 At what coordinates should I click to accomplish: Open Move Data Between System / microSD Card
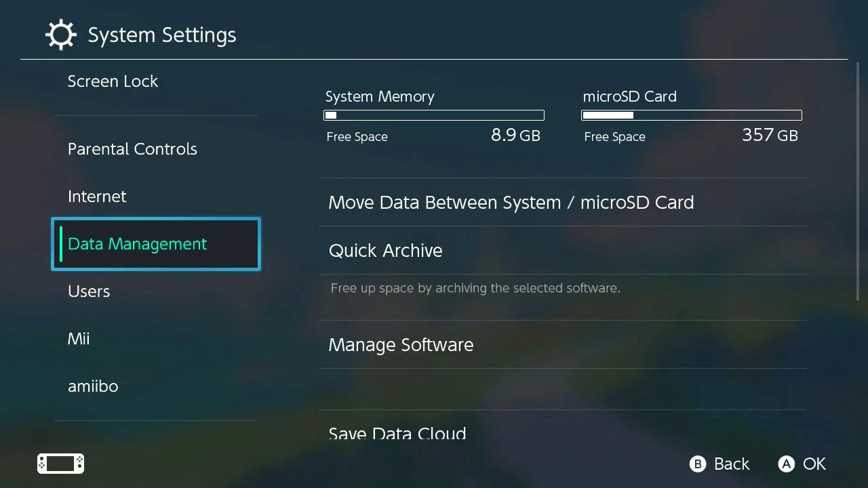[x=562, y=203]
